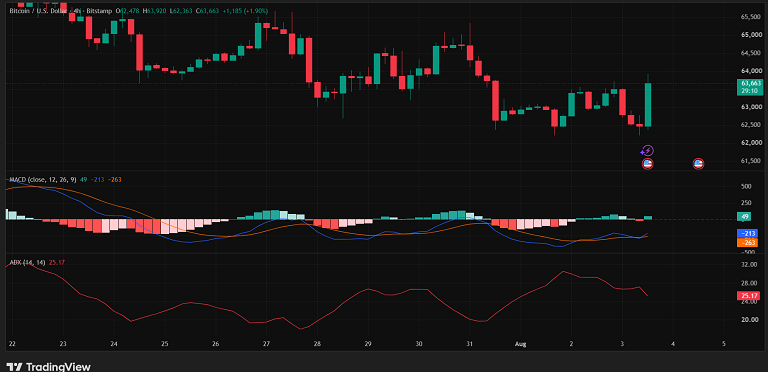The image size is (768, 372).
Task: Click the teal 49 MACD histogram axis label
Action: coord(745,216)
